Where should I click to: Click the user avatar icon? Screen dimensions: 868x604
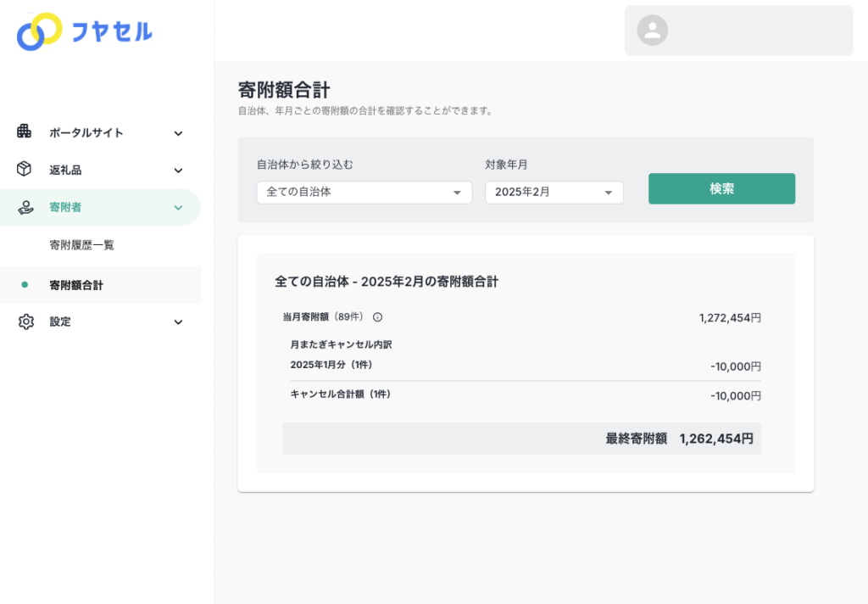pos(652,31)
